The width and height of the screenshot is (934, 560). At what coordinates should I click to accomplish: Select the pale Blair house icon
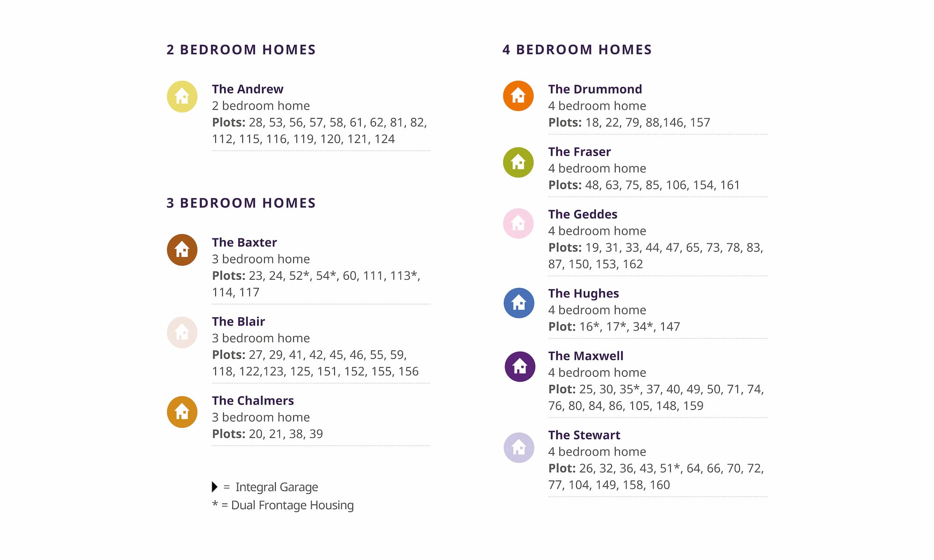coord(182,332)
